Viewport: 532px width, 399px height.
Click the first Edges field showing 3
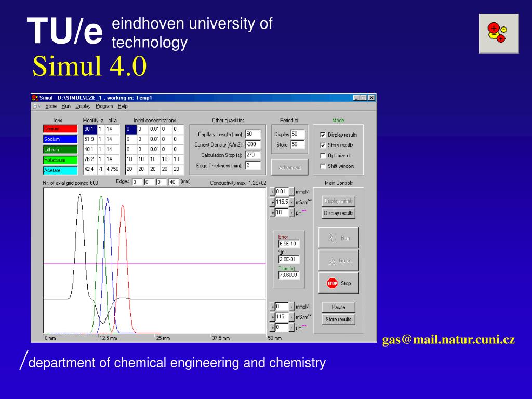coord(137,182)
